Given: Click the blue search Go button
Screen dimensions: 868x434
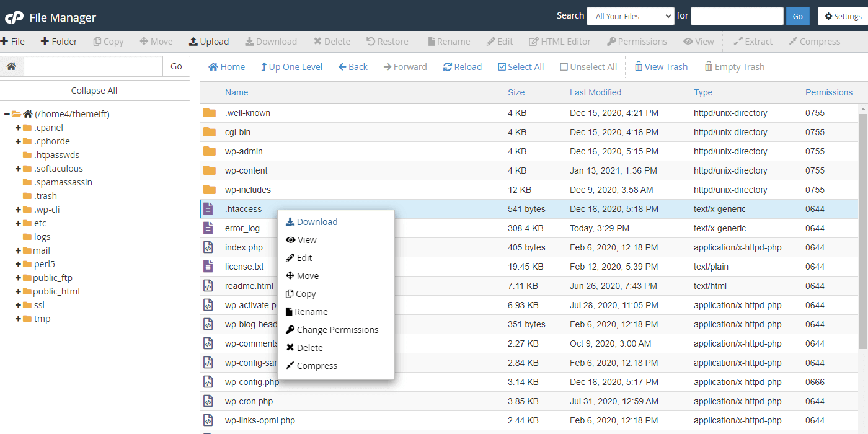Looking at the screenshot, I should [798, 16].
